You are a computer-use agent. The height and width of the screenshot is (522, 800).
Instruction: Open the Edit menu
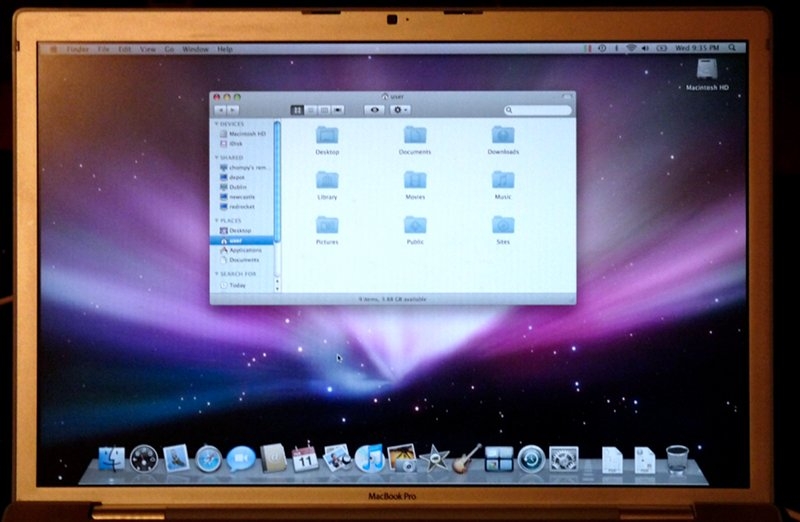tap(124, 49)
